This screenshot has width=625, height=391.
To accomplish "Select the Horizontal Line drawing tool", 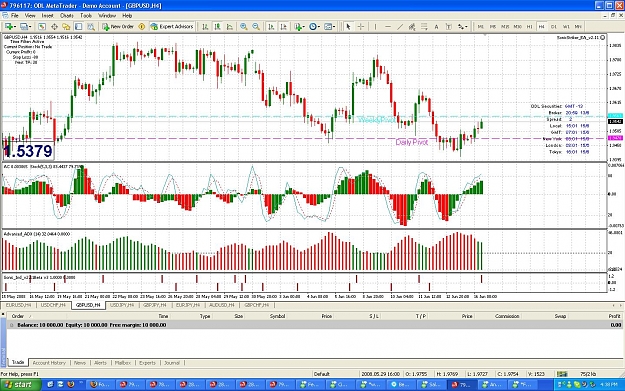I will [388, 26].
